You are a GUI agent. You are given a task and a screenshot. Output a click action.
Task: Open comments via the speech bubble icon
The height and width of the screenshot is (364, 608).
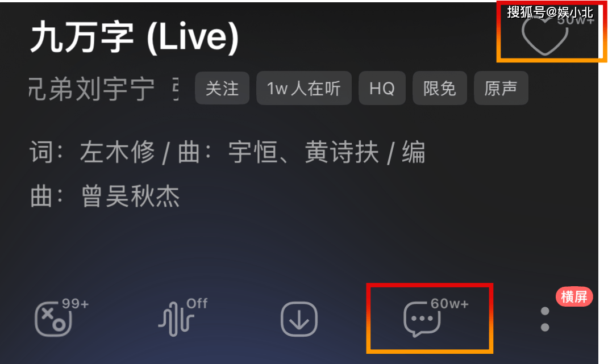tap(422, 319)
